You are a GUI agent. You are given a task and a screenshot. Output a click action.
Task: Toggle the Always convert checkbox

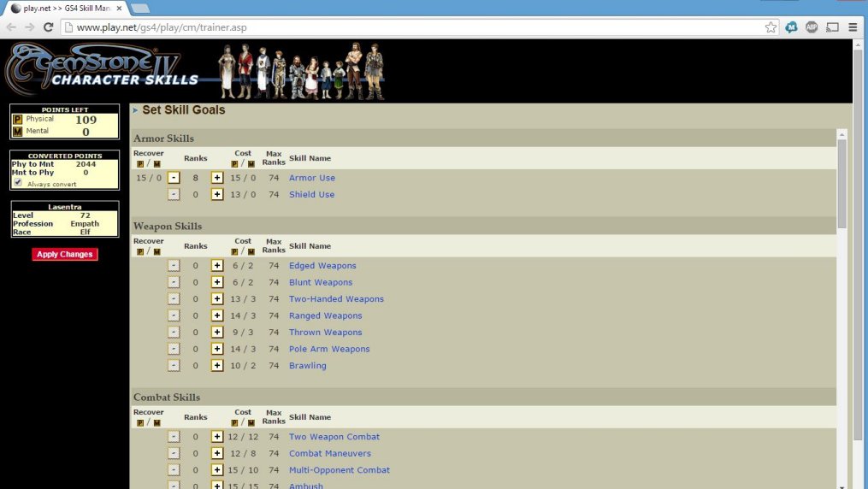click(x=18, y=182)
